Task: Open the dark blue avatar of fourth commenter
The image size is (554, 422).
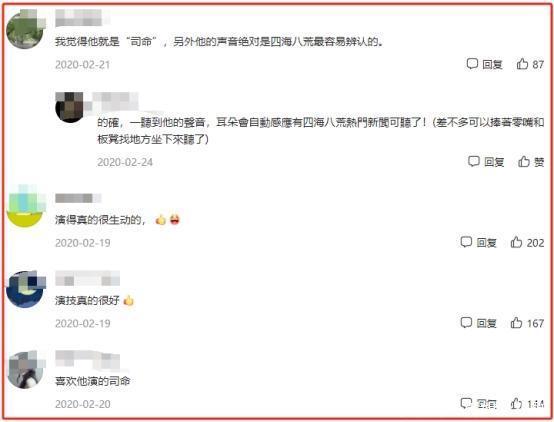Action: (x=26, y=289)
